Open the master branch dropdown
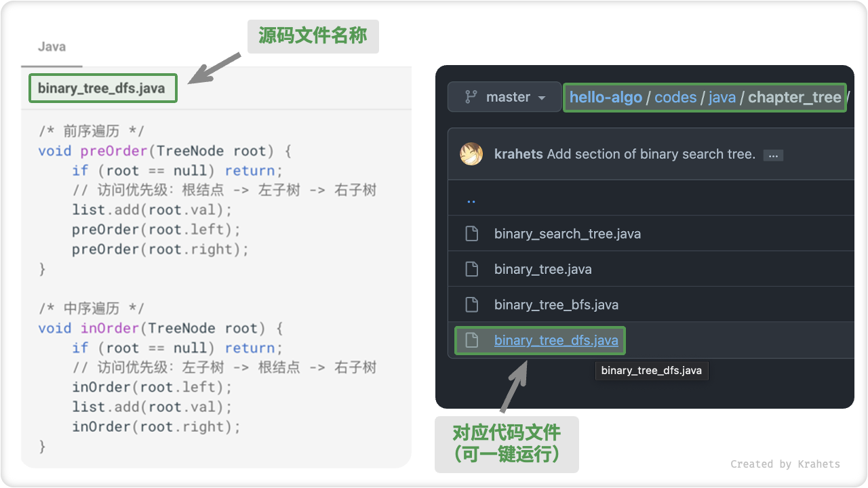 (x=504, y=96)
